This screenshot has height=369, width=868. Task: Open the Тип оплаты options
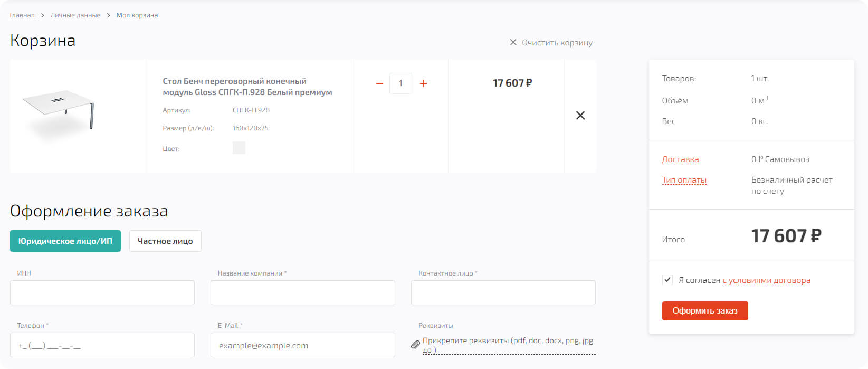pyautogui.click(x=684, y=180)
